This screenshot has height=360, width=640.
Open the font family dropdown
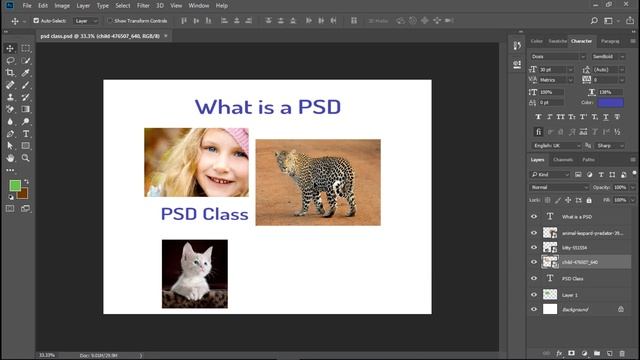[558, 57]
